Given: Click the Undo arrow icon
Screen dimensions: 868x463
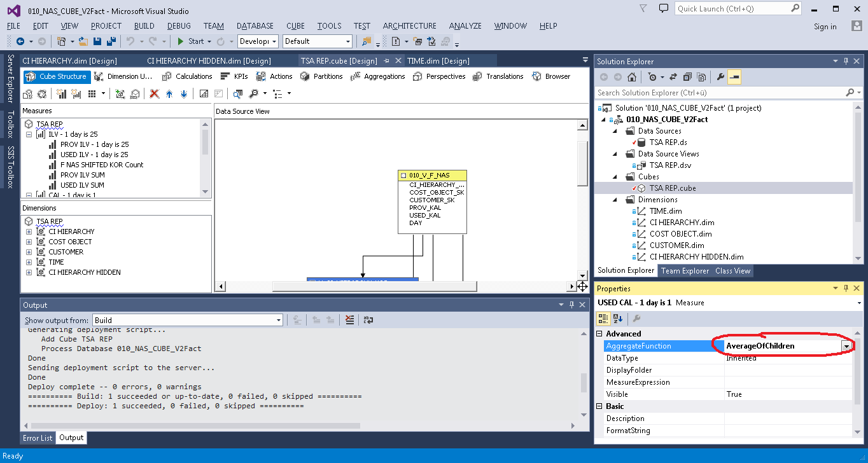Looking at the screenshot, I should [130, 41].
